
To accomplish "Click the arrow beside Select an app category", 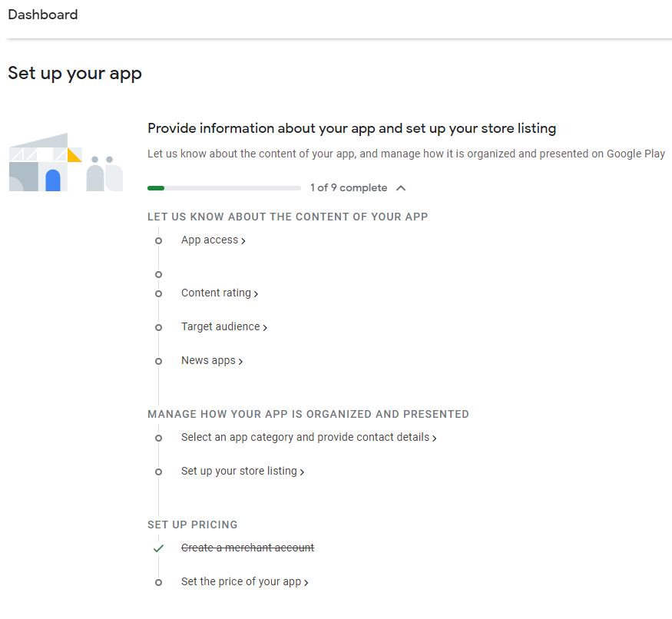I will click(434, 437).
